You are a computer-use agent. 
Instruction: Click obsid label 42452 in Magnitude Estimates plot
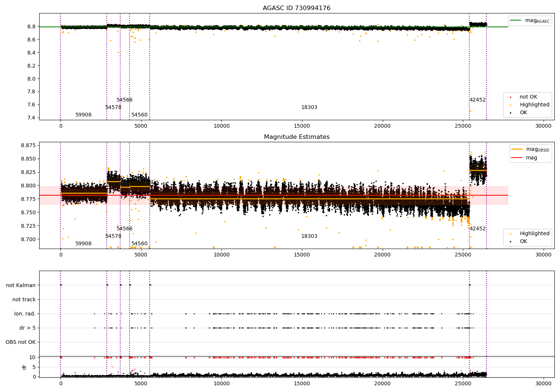pos(477,229)
